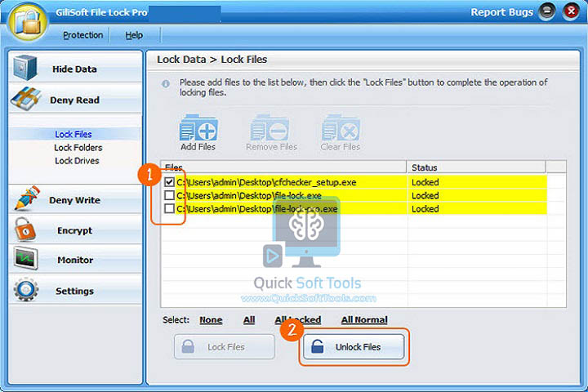Click the Remove Files icon
The height and width of the screenshot is (392, 588).
[x=269, y=128]
